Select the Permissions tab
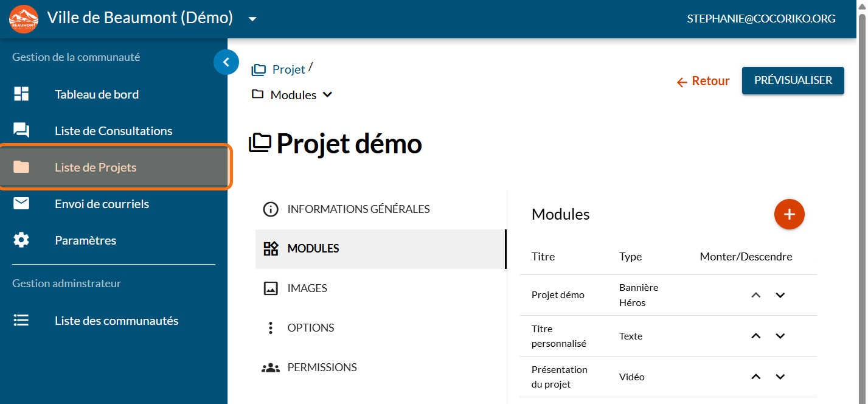Screen dimensions: 868x404 point(322,367)
